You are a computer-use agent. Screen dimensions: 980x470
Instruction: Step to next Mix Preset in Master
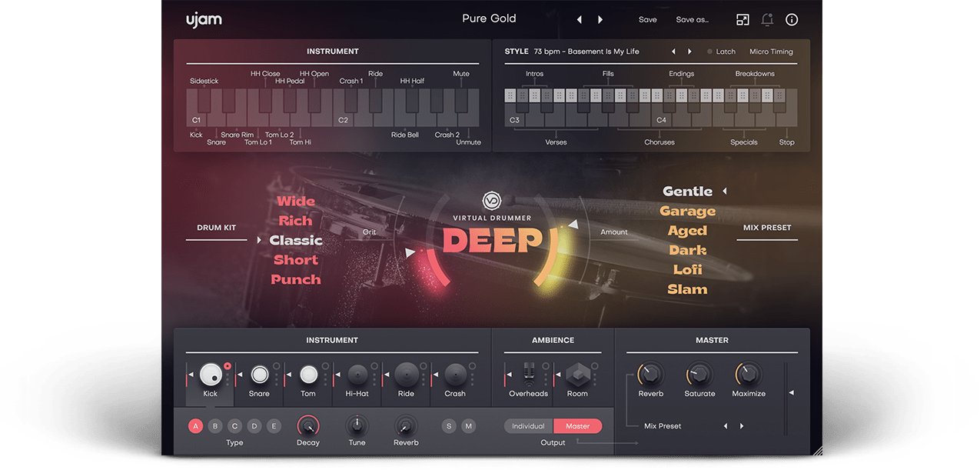pyautogui.click(x=742, y=426)
